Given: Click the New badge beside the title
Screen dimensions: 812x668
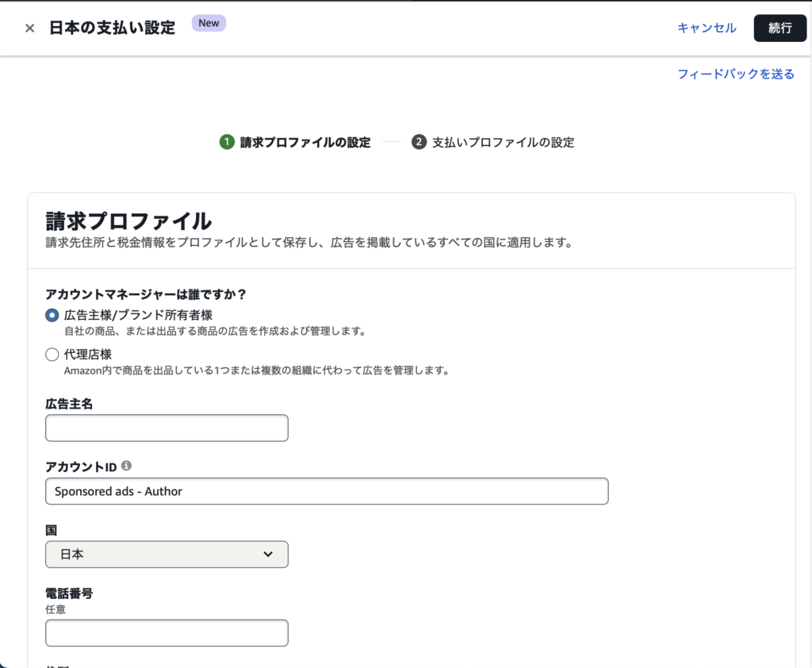Looking at the screenshot, I should click(209, 23).
